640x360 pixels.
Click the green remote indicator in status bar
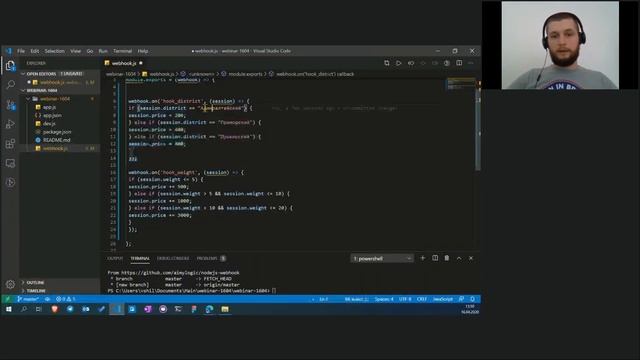[x=8, y=299]
